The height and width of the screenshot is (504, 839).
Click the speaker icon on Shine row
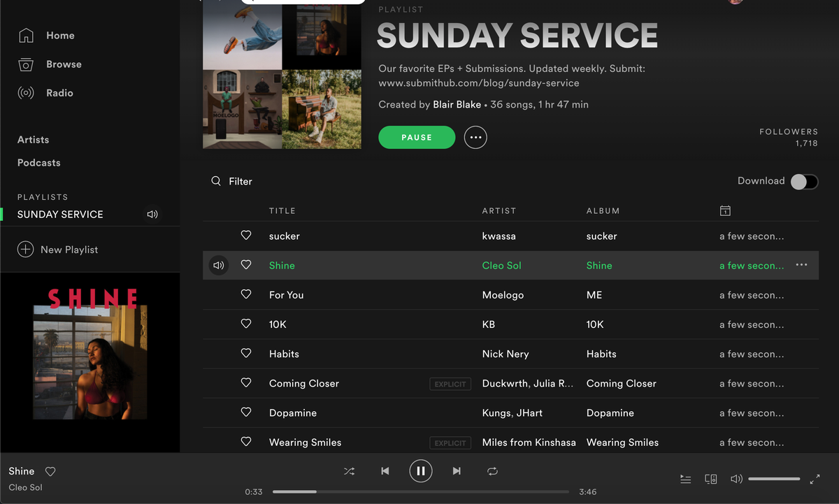[x=219, y=266]
